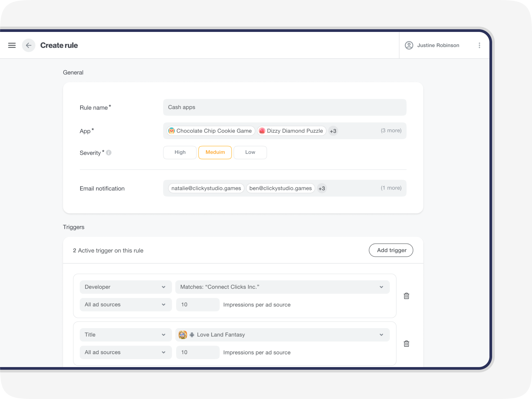Click the user profile avatar icon
This screenshot has width=532, height=399.
[x=409, y=45]
